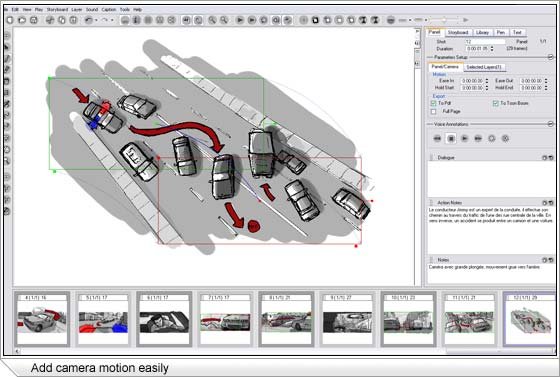Click the second hourglass-shaped toolbar icon
The image size is (560, 377).
375,20
